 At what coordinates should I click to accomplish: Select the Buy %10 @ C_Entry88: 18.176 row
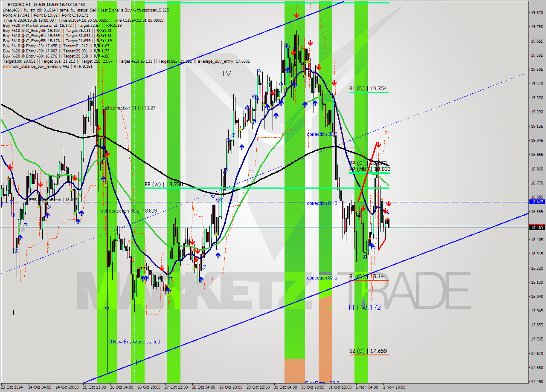(57, 40)
